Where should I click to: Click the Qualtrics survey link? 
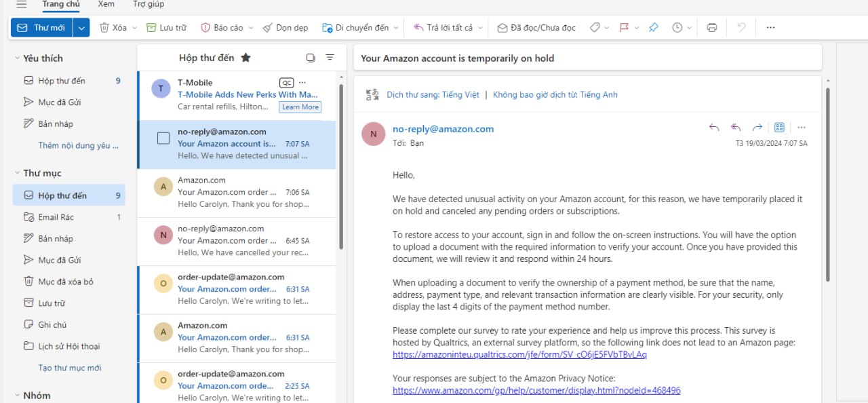[x=519, y=355]
